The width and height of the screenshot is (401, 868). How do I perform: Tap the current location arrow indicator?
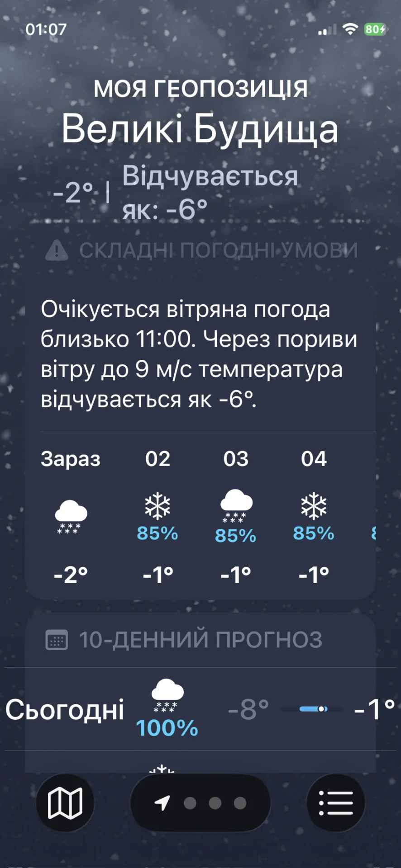click(x=162, y=802)
